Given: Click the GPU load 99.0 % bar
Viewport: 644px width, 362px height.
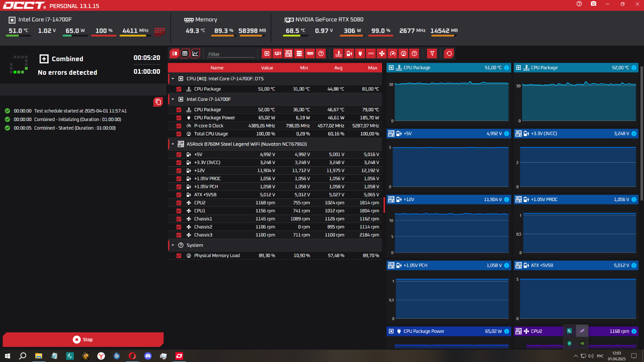Looking at the screenshot, I should click(381, 36).
